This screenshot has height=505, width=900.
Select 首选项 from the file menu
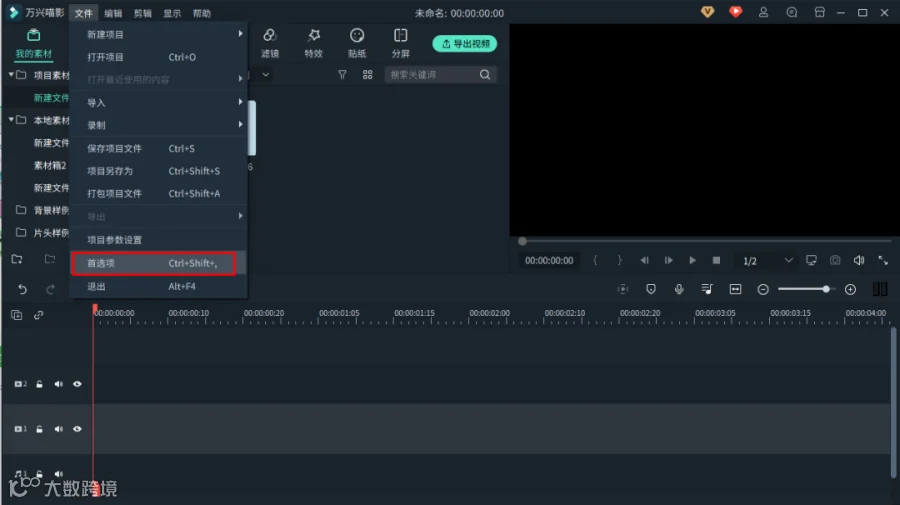(154, 263)
